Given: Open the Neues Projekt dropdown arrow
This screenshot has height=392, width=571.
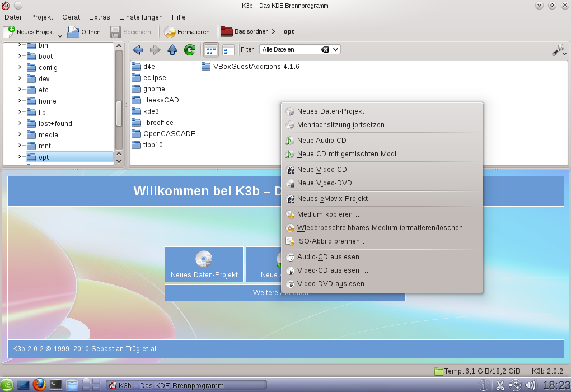Looking at the screenshot, I should [60, 36].
